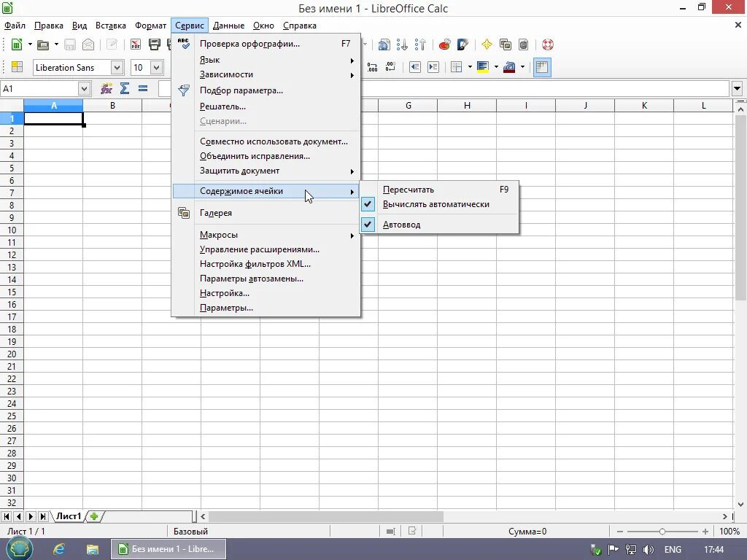Screen dimensions: 747x560
Task: Open the Navigator star icon
Action: pyautogui.click(x=487, y=44)
